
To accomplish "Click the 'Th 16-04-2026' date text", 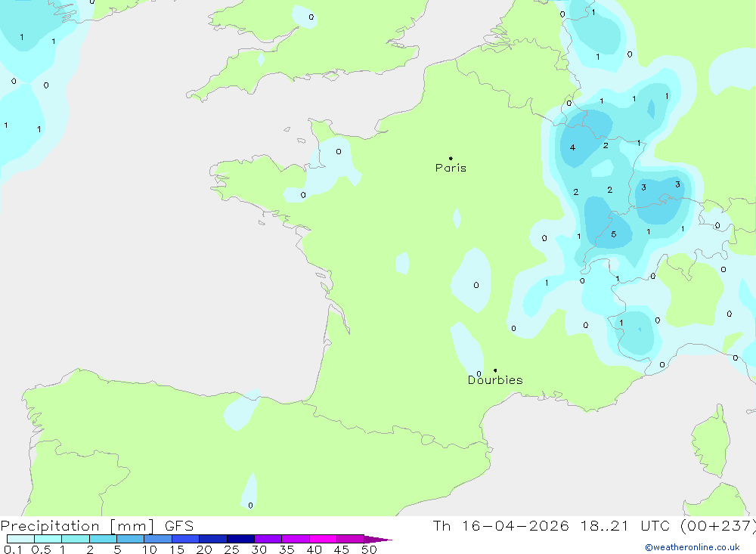I will tap(500, 526).
